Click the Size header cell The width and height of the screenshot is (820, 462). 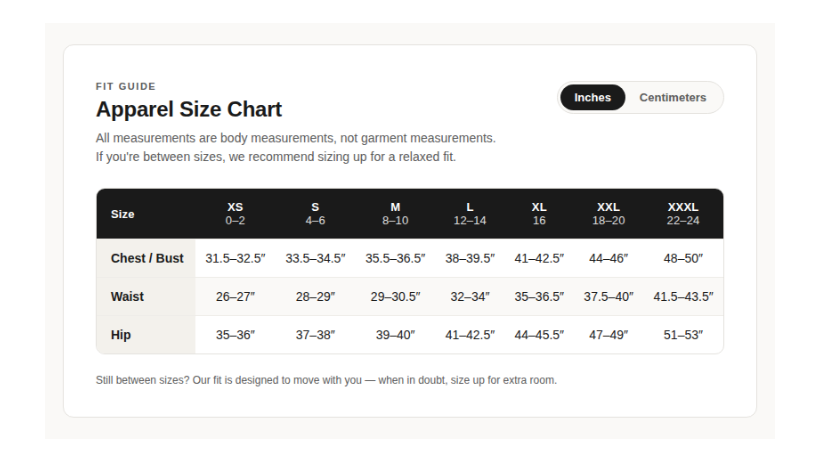click(146, 214)
